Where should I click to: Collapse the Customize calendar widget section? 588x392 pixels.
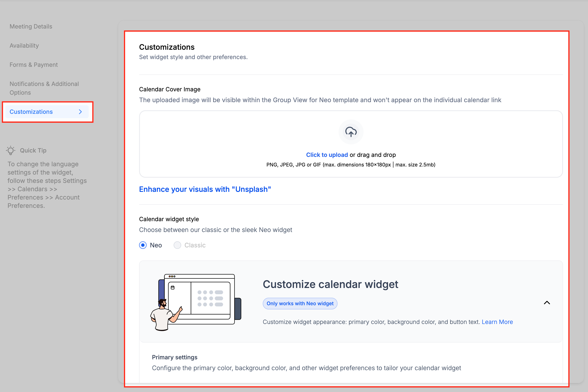point(547,303)
